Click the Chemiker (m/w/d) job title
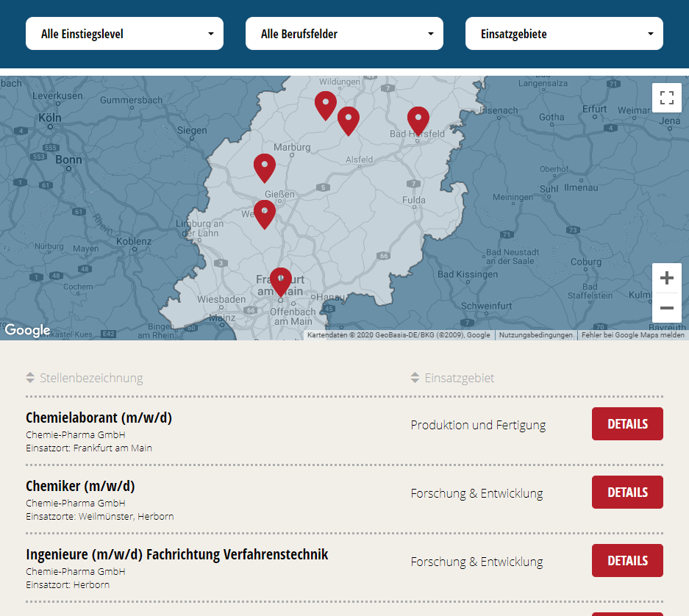Viewport: 689px width, 616px height. coord(80,486)
